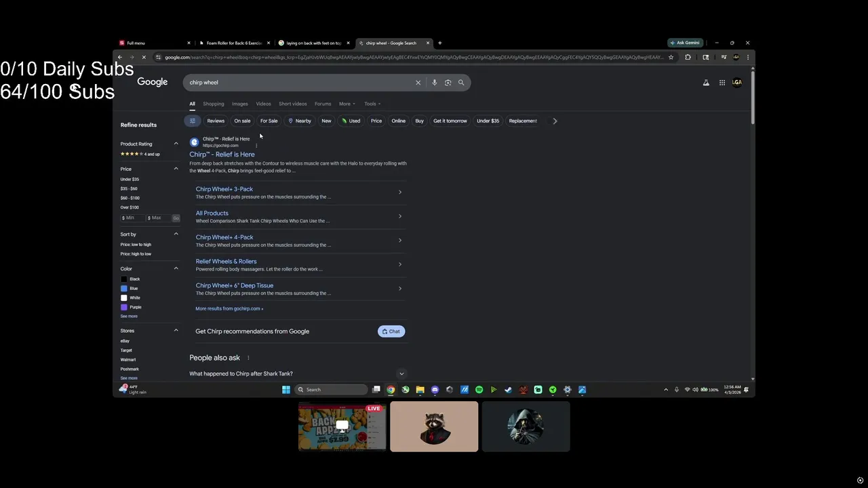Start voice search with microphone icon
The width and height of the screenshot is (868, 488).
(x=435, y=83)
